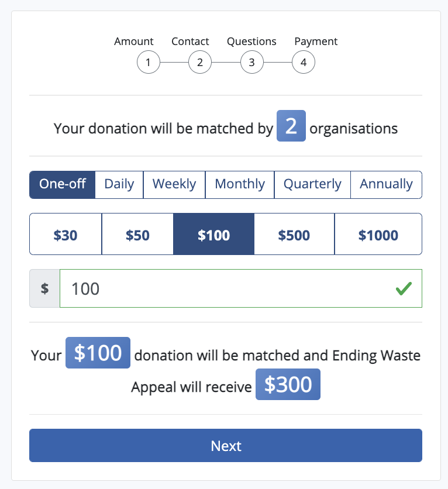Viewport: 448px width, 489px height.
Task: Click the blue 2 matched organisations badge
Action: (x=291, y=126)
